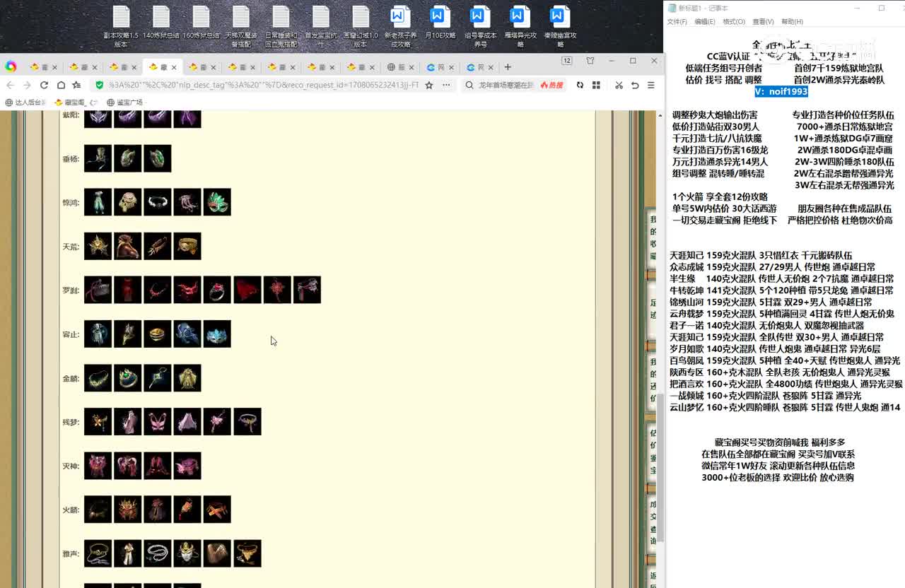Click the belt item ending 残梦 row
905x588 pixels.
(247, 421)
